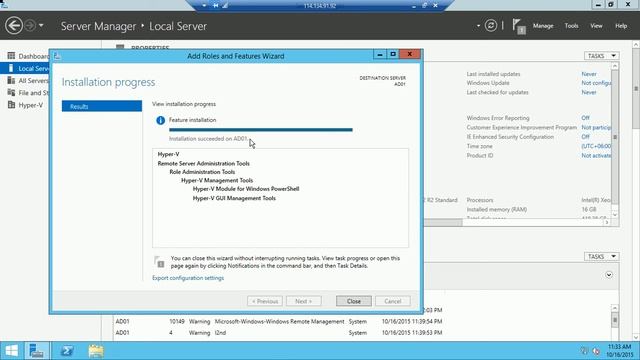640x360 pixels.
Task: Click the Events list vertical scrollbar
Action: click(615, 322)
